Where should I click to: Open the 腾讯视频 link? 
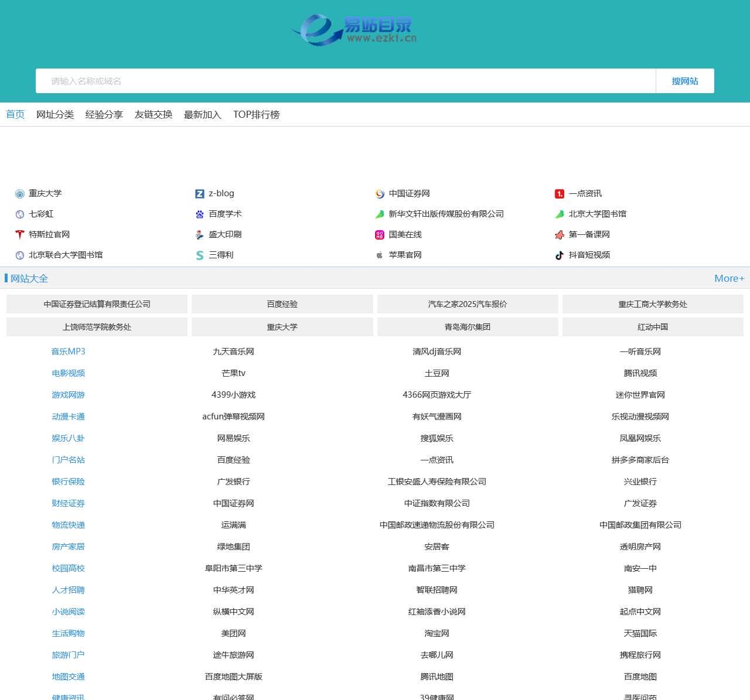640,373
